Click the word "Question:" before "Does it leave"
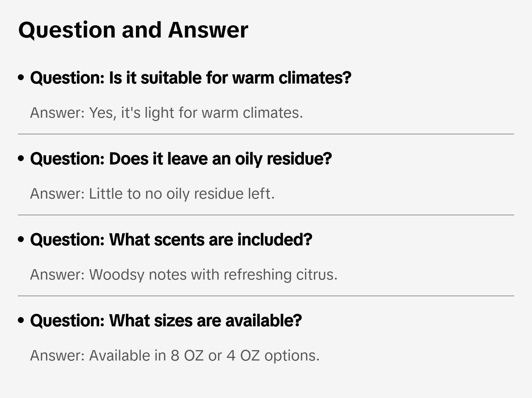This screenshot has height=398, width=532. [67, 159]
